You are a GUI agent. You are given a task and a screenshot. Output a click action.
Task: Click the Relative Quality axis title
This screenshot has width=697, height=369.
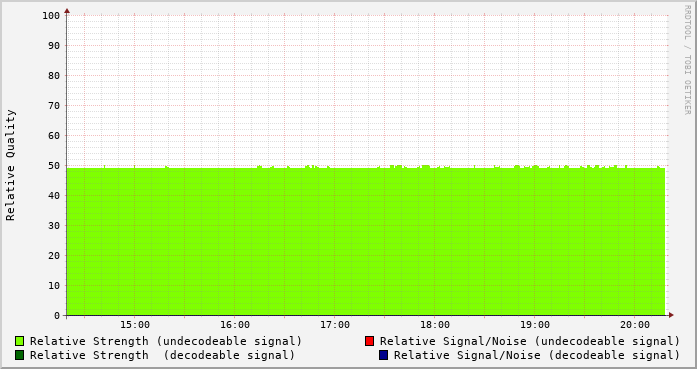click(x=10, y=165)
